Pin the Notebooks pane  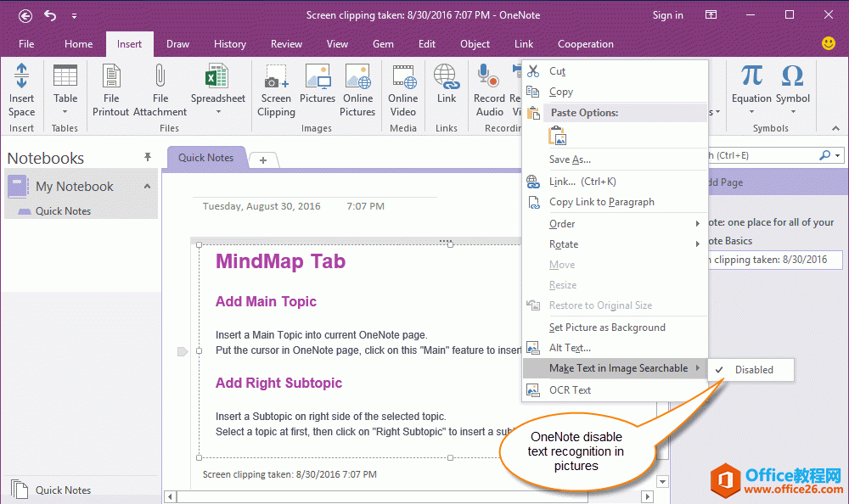[x=148, y=158]
